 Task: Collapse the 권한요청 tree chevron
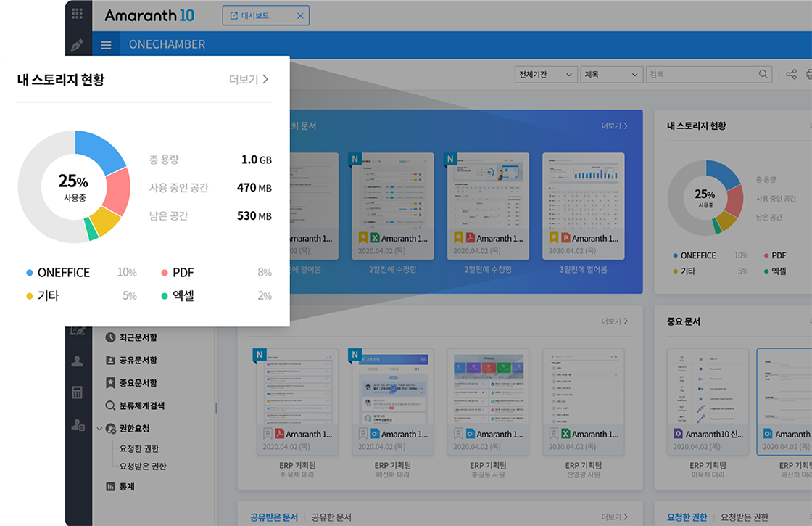(100, 429)
